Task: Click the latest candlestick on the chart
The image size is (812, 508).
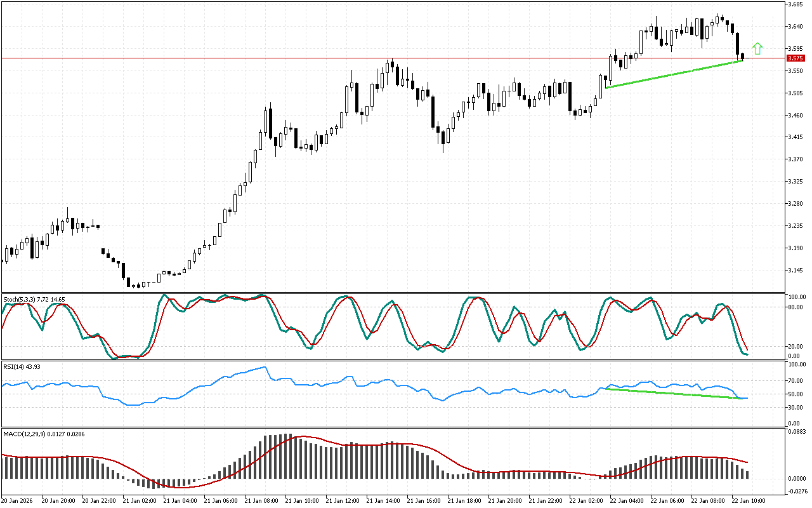Action: pyautogui.click(x=742, y=57)
